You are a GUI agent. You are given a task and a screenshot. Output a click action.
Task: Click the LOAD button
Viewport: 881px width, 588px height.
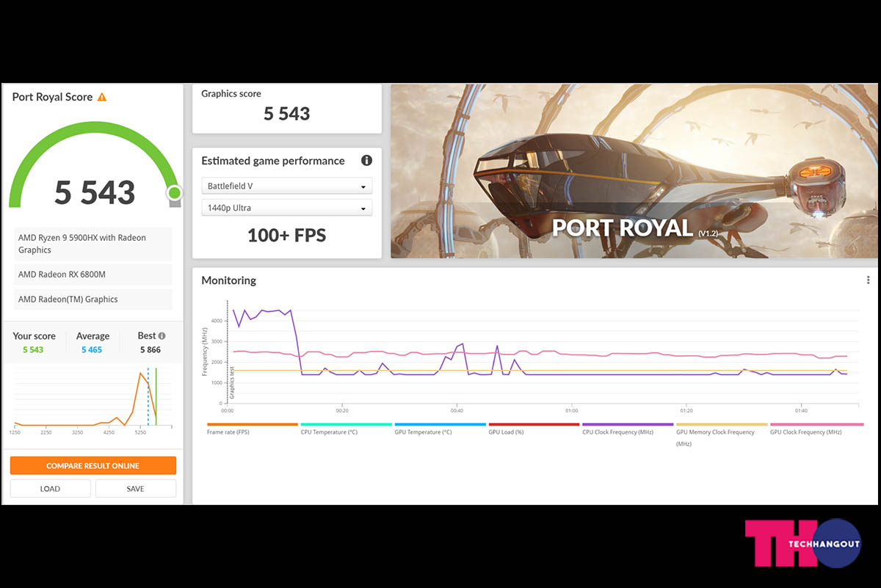click(x=51, y=489)
